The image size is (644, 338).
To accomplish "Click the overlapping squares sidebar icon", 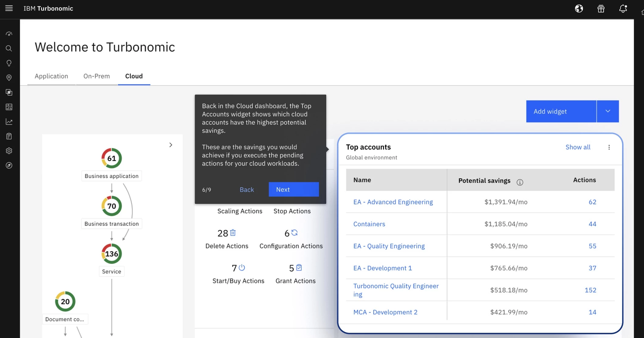I will point(9,92).
